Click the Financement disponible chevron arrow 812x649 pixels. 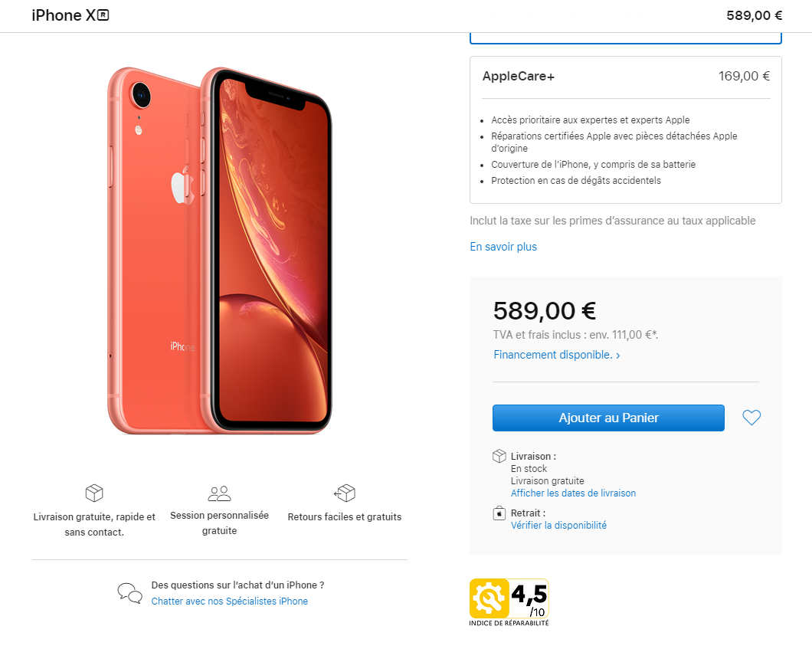617,356
